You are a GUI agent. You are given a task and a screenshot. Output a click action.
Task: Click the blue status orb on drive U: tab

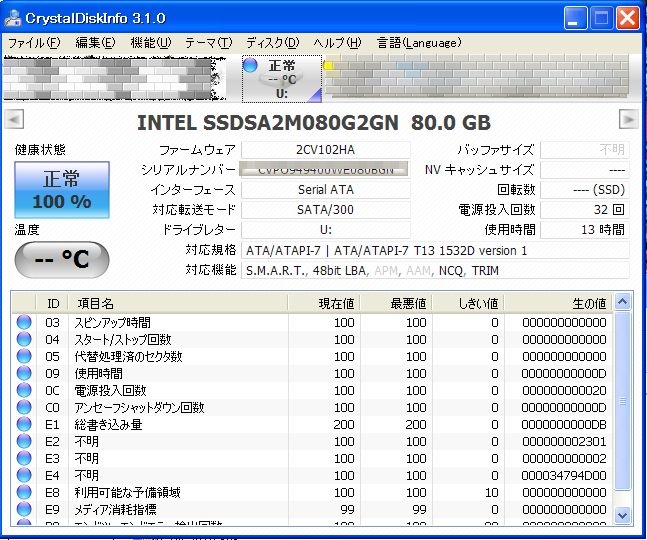(251, 65)
